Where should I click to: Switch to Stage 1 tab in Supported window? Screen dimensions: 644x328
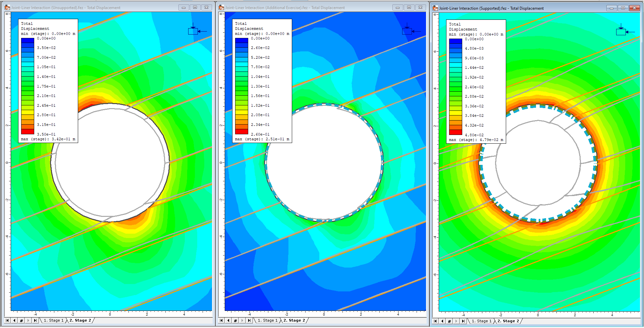[x=481, y=321]
